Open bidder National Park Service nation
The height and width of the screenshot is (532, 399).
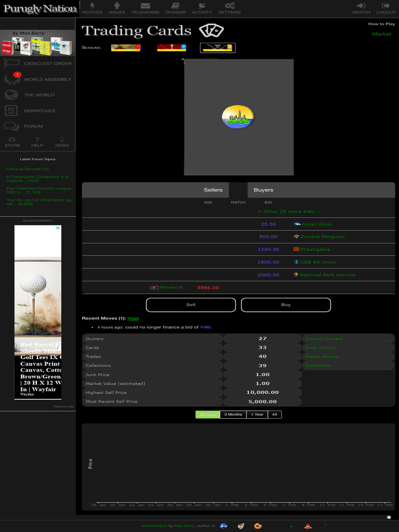(327, 275)
